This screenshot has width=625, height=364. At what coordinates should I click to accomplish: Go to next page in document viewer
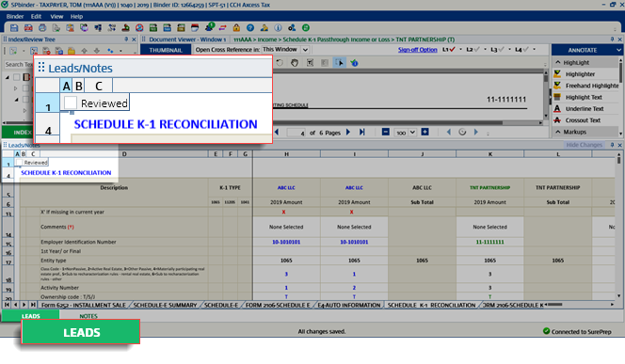(x=348, y=133)
